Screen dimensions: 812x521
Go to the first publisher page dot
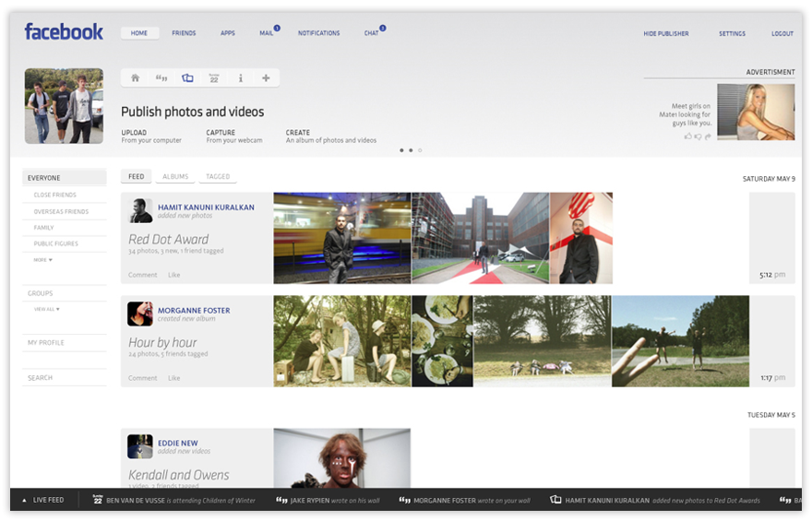(401, 150)
